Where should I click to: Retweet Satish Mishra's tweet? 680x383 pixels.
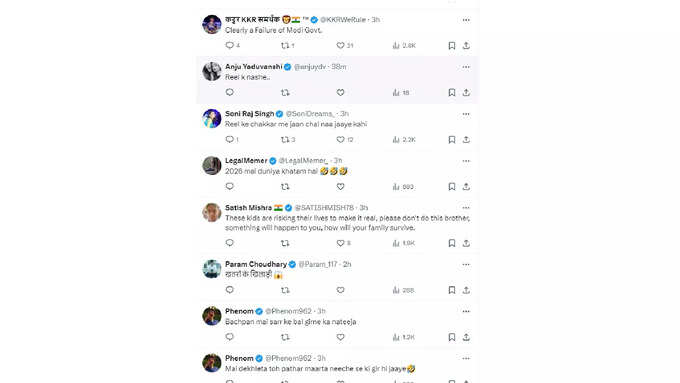[285, 243]
